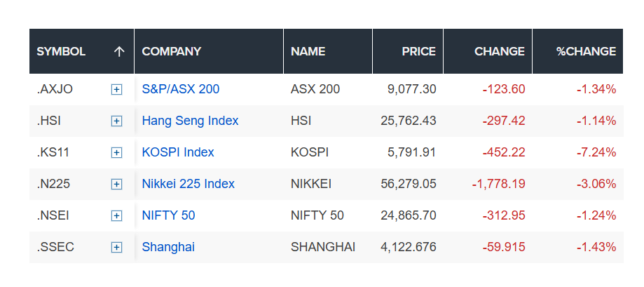644x287 pixels.
Task: Click the plus icon beside .N225
Action: coord(116,184)
